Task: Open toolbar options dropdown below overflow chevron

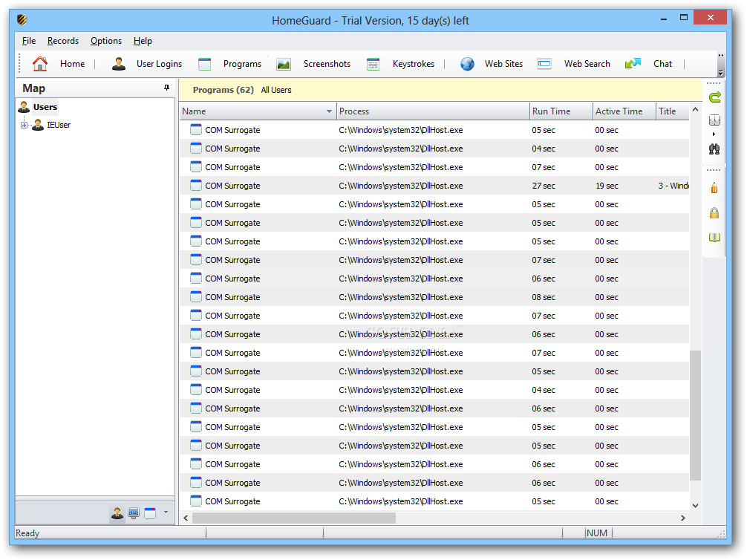Action: coord(721,73)
